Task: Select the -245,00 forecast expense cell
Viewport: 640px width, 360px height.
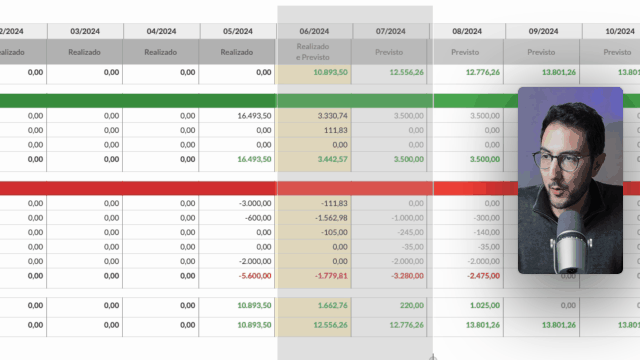Action: point(410,232)
